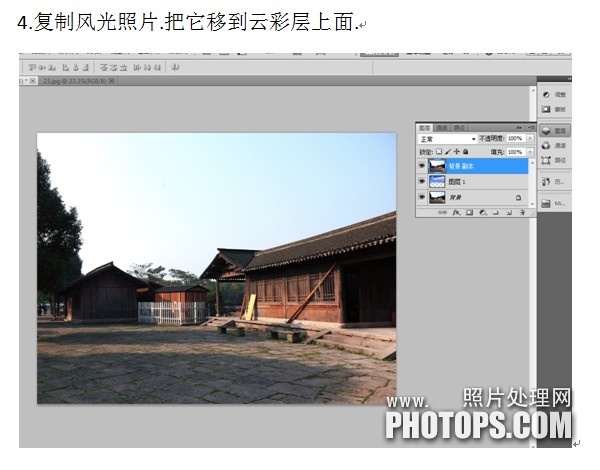This screenshot has height=470, width=600.
Task: Create a new layer
Action: click(x=509, y=212)
